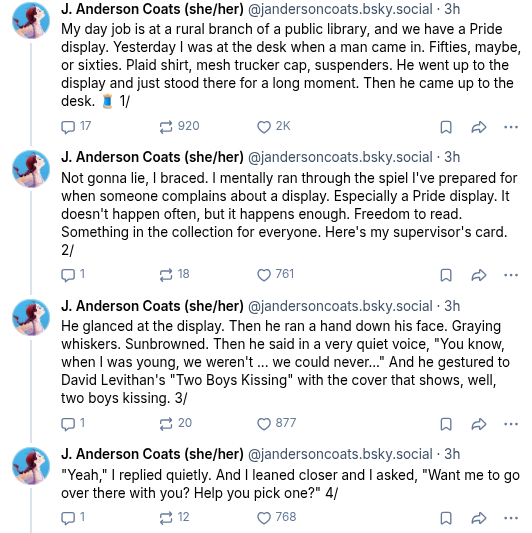Reply to the post ending with 4/
Viewport: 532px width, 533px height.
[73, 517]
